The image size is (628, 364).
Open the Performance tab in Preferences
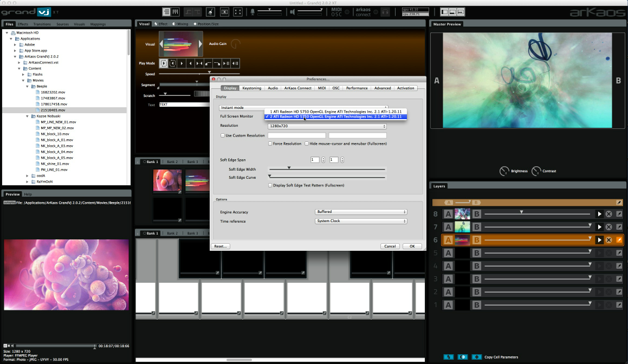(357, 88)
